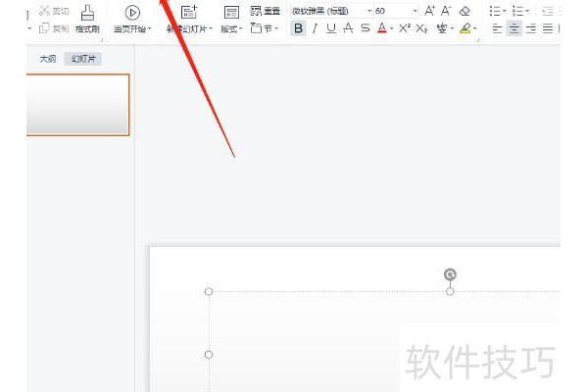
Task: Click the Copy (复制) icon
Action: pyautogui.click(x=44, y=27)
